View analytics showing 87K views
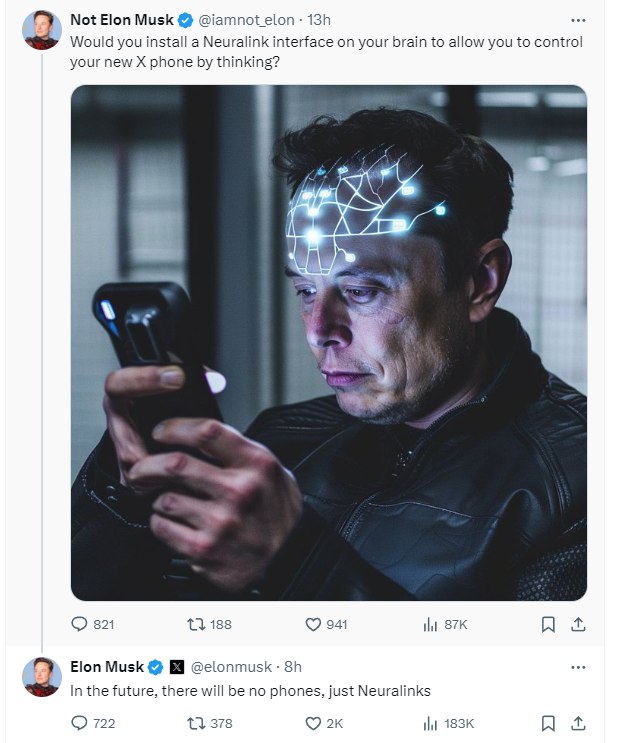628x743 pixels. [x=445, y=625]
